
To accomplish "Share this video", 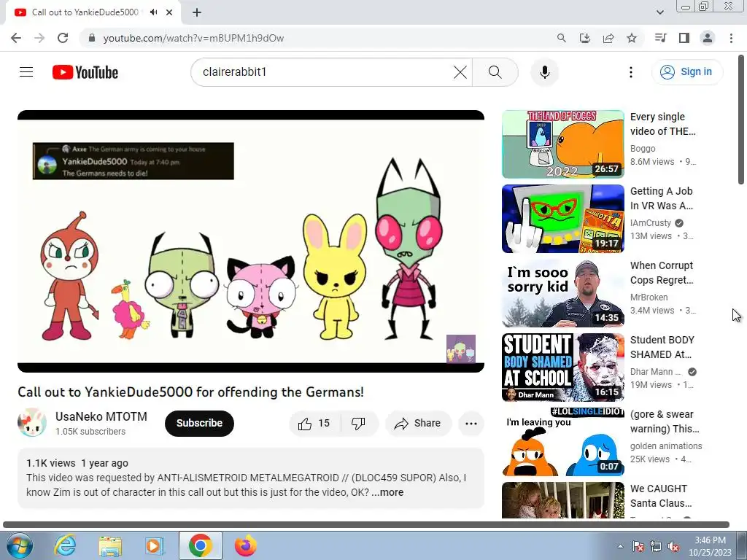I will (x=418, y=424).
